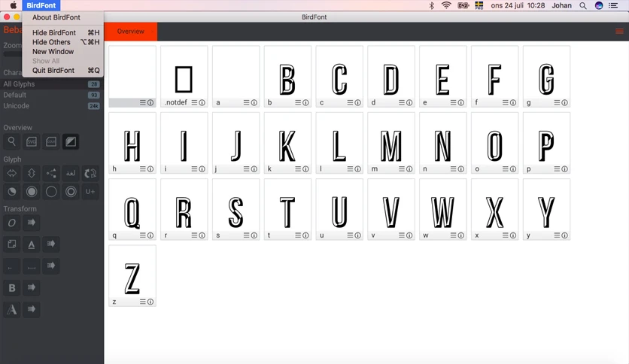Show info for glyph k
This screenshot has height=364, width=629.
click(x=305, y=169)
